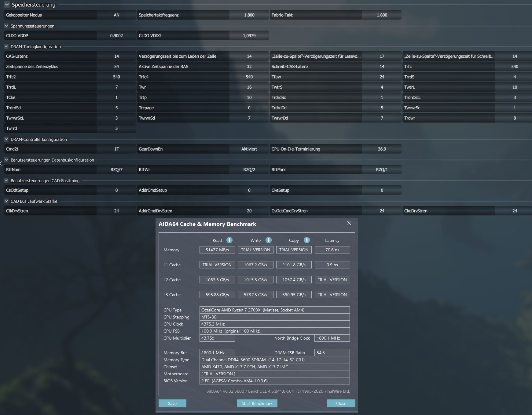Click the Aktive Zeitspanne der RAS value
The height and width of the screenshot is (415, 532).
coord(249,67)
